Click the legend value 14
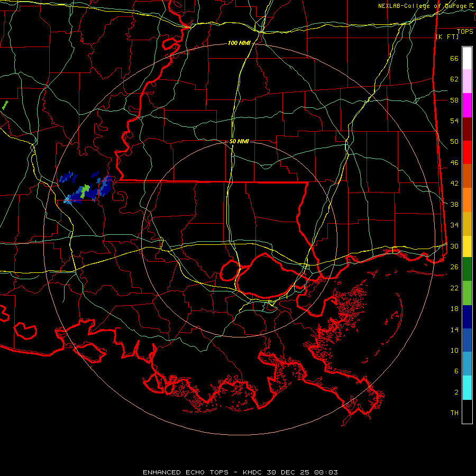476x476 pixels. click(454, 329)
